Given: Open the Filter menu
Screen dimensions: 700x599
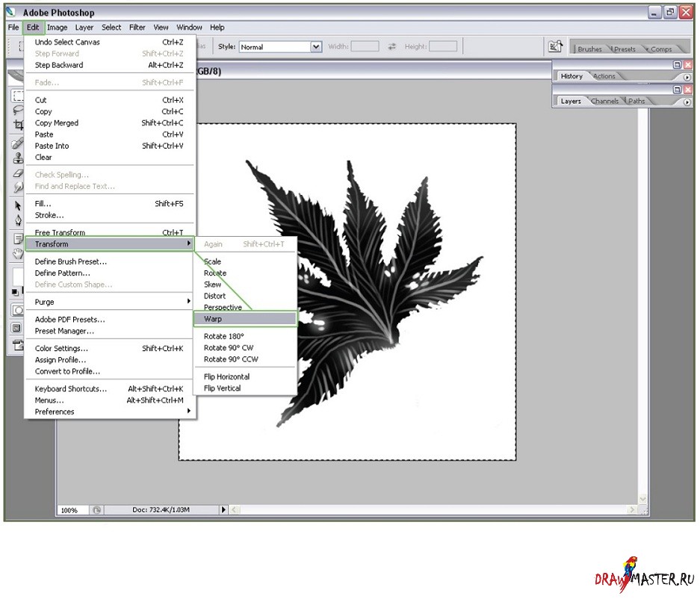Looking at the screenshot, I should pos(137,27).
